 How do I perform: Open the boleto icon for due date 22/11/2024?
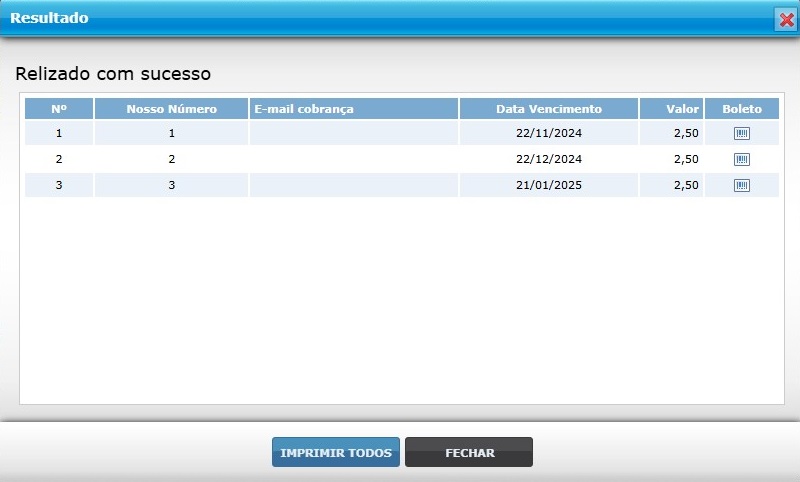click(741, 134)
